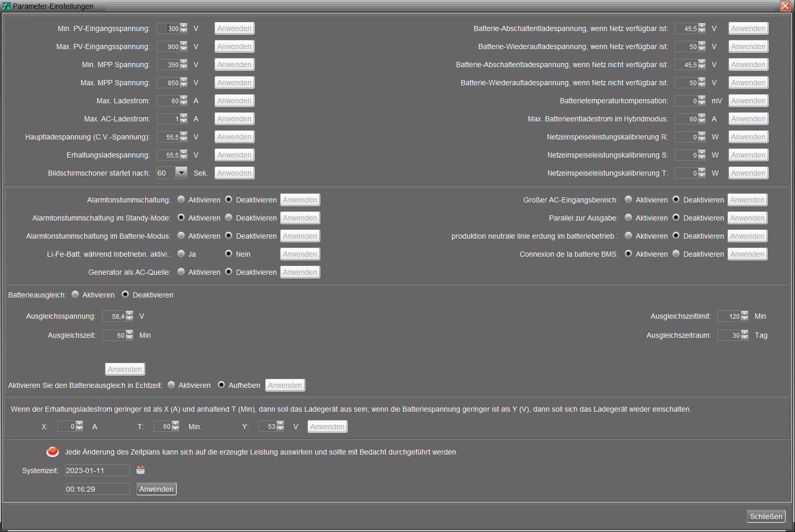The image size is (795, 532).
Task: Click stepper arrows of Max. Ladestrom
Action: click(x=183, y=101)
